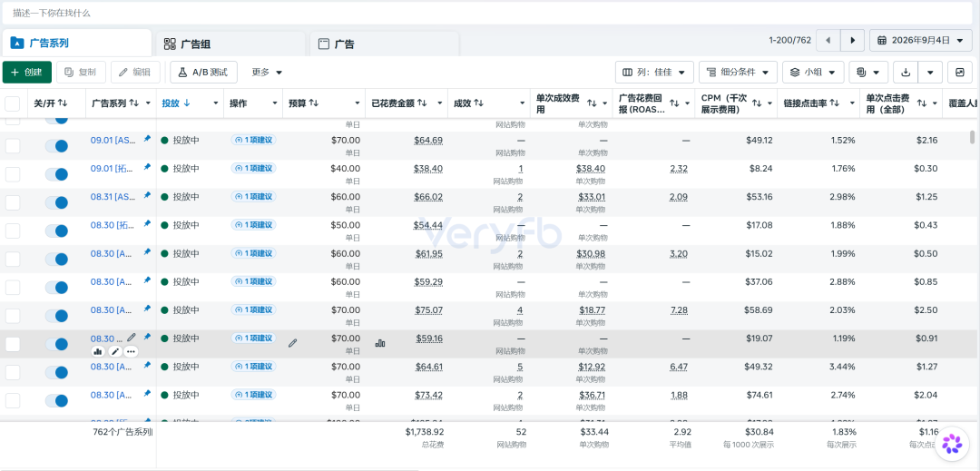Go to the next page arrow
Viewport: 980px width, 471px height.
[852, 40]
